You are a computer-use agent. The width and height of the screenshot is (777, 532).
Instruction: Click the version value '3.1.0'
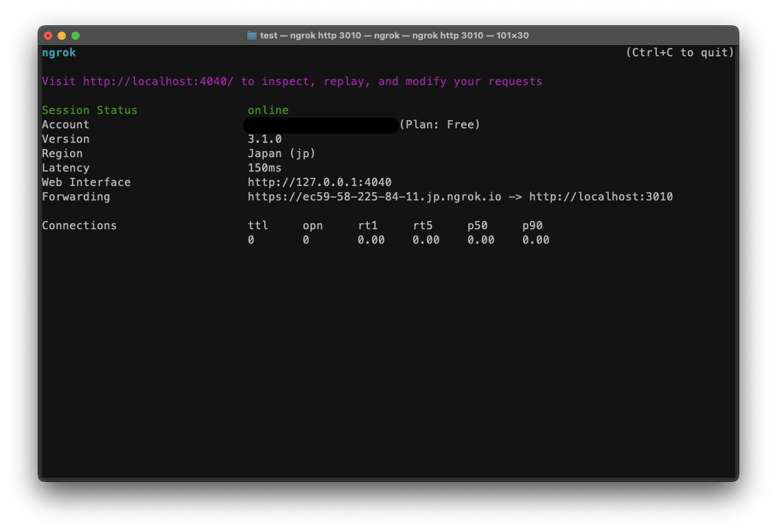coord(265,139)
